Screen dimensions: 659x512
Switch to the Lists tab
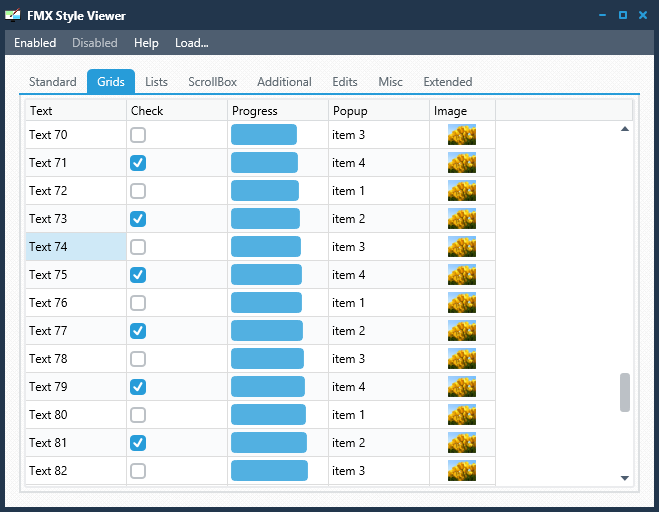pyautogui.click(x=156, y=82)
